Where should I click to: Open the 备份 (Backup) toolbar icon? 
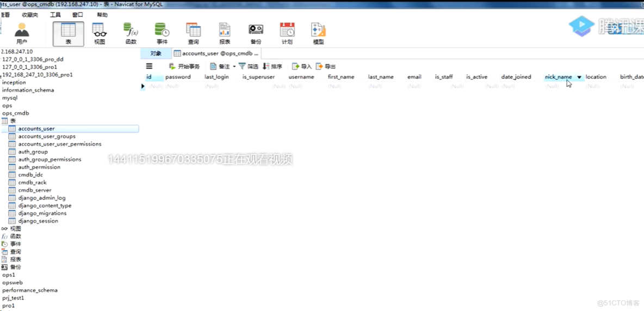256,34
